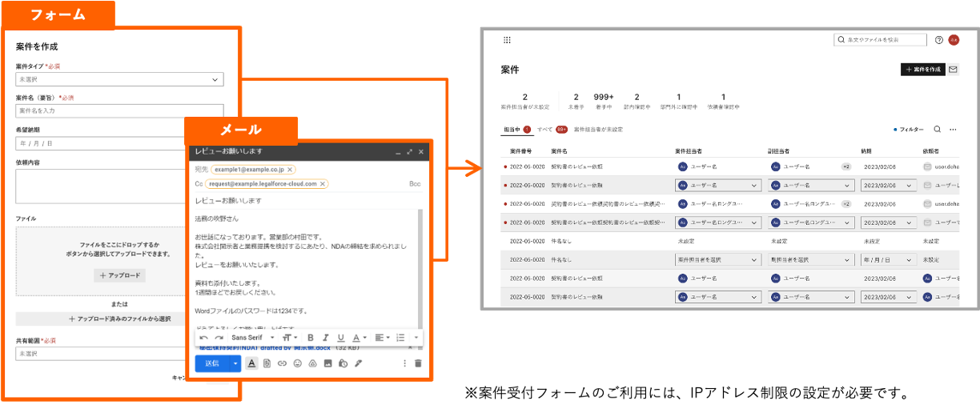The image size is (980, 413).
Task: Open the 年/月/日 dropdown in the case table
Action: coord(888,260)
